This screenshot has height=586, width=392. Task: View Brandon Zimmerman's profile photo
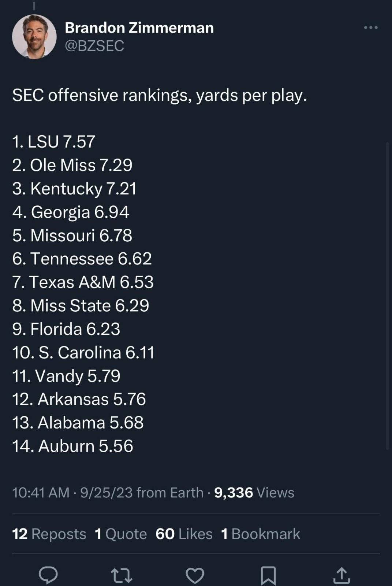point(34,37)
